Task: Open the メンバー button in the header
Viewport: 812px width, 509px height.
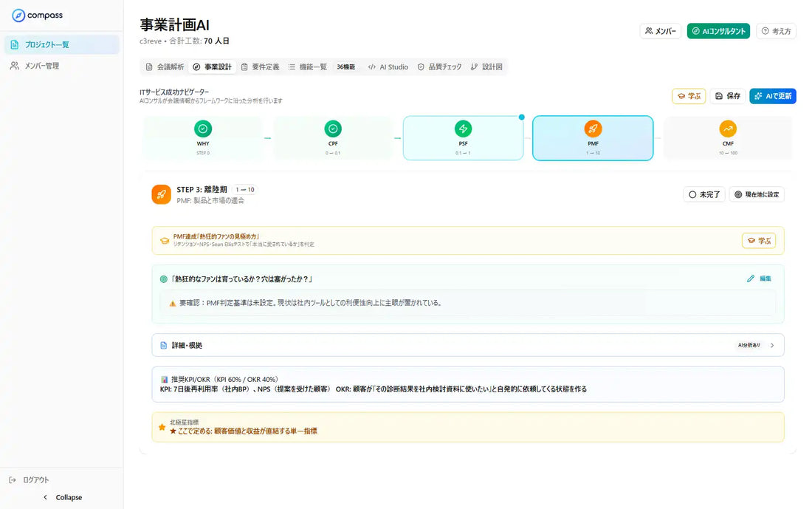Action: 660,31
